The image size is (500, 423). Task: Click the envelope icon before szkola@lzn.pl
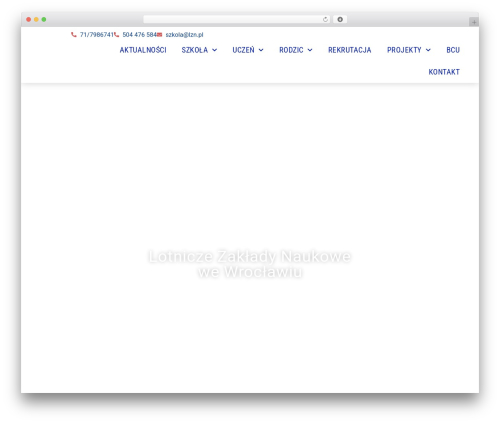pyautogui.click(x=160, y=35)
